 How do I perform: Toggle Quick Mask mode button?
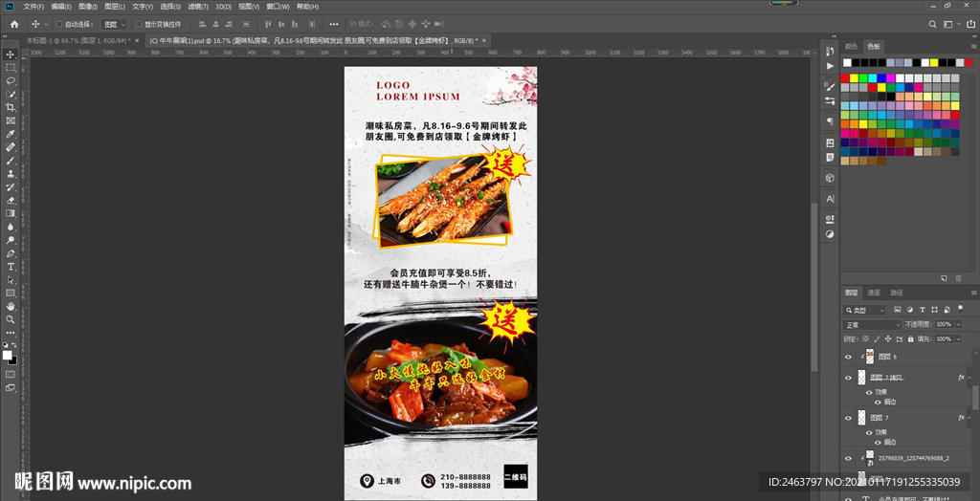coord(11,374)
